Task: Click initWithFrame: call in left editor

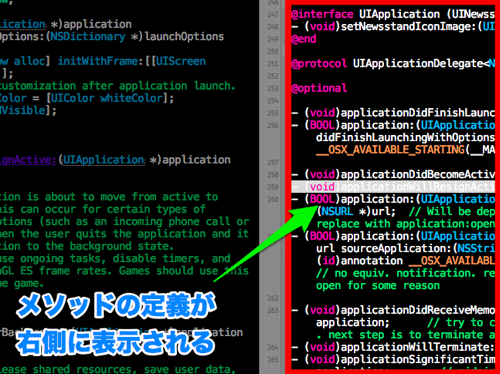Action: (x=101, y=61)
